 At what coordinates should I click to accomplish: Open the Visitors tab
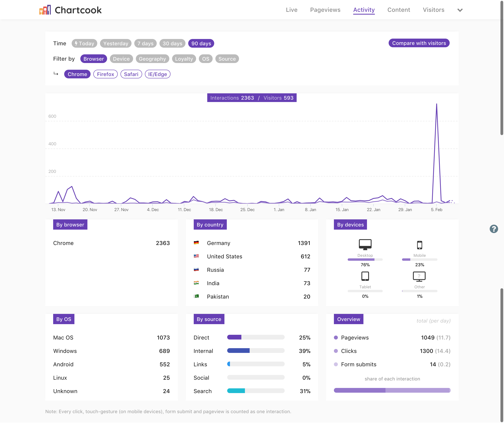434,10
